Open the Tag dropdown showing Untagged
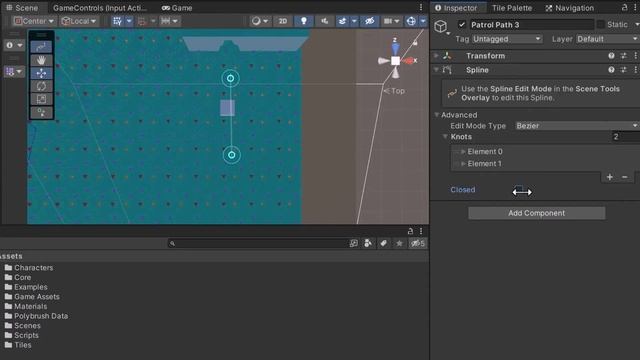This screenshot has height=360, width=640. click(507, 39)
